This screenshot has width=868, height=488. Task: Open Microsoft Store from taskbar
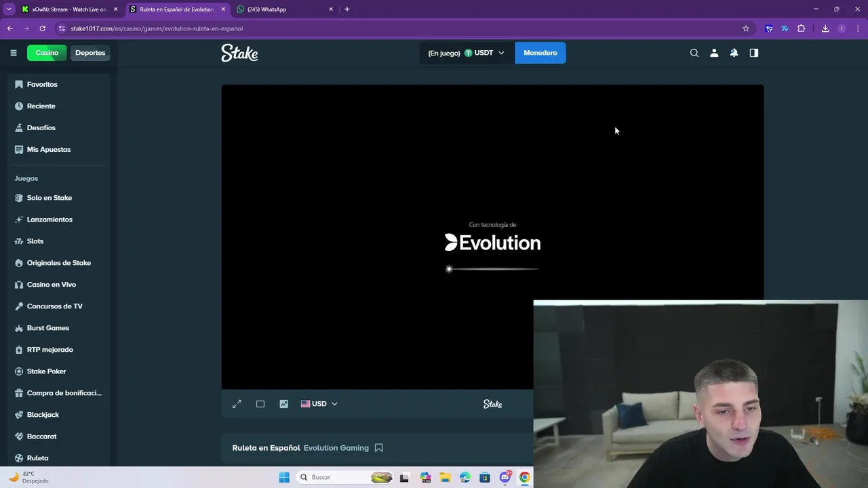[485, 477]
